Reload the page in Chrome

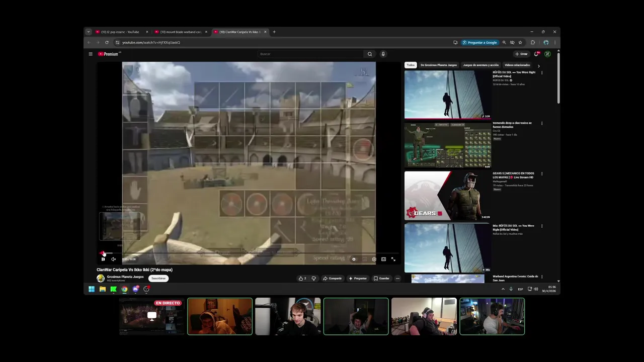(x=107, y=42)
